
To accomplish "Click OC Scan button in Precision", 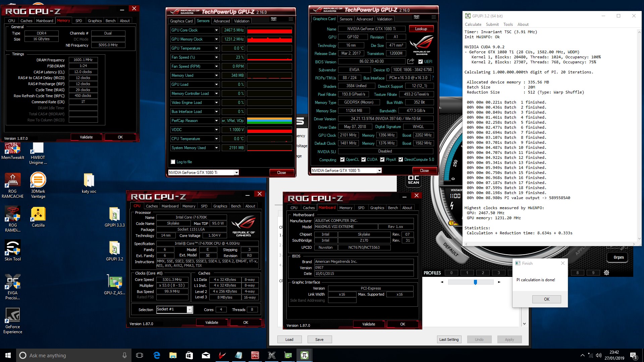I will click(x=414, y=180).
